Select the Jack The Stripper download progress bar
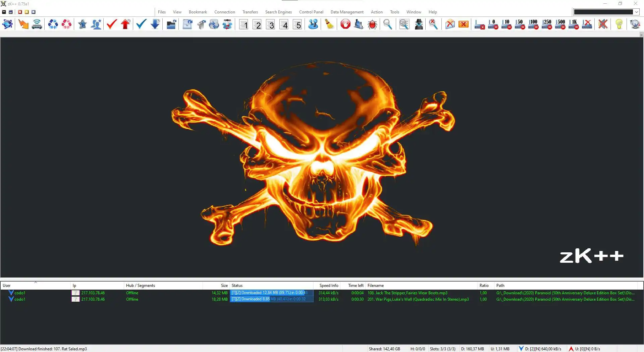The width and height of the screenshot is (644, 352). [x=271, y=293]
